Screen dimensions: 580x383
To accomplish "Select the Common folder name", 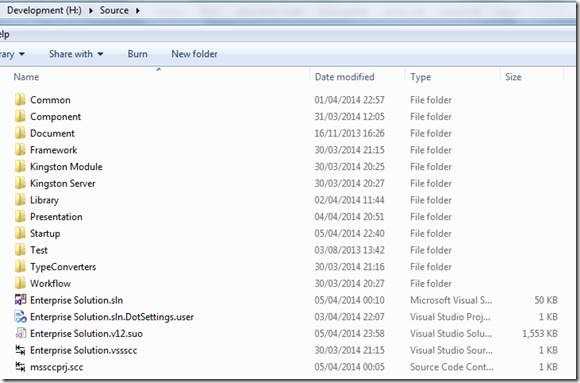I will [x=50, y=100].
